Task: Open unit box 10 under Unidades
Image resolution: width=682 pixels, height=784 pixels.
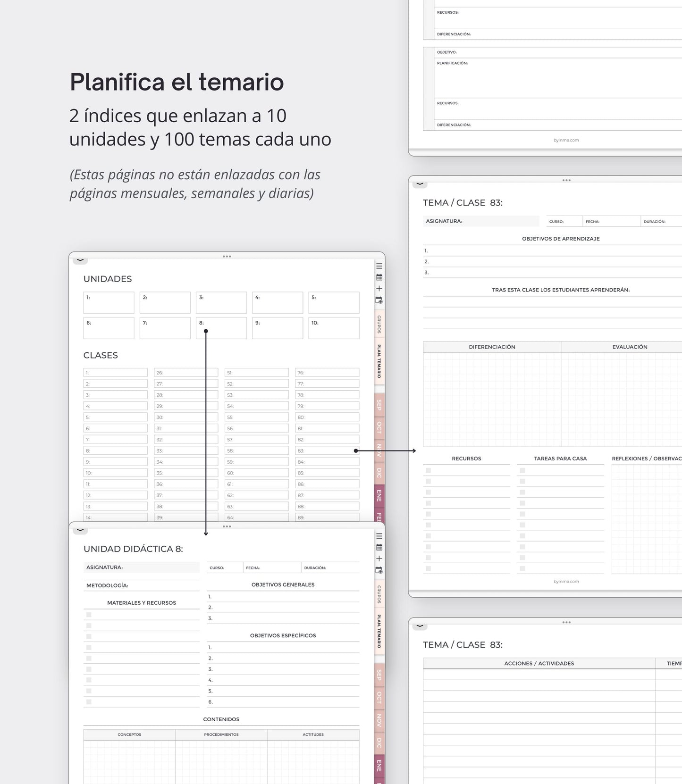Action: tap(334, 328)
